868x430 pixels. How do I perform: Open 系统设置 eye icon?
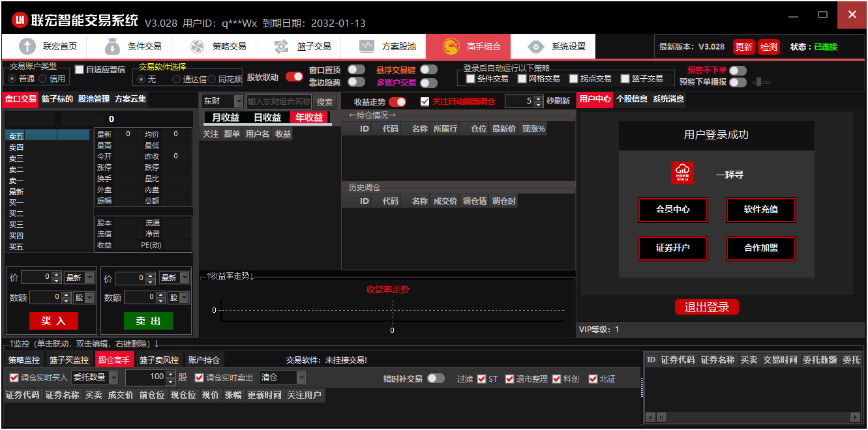click(536, 46)
